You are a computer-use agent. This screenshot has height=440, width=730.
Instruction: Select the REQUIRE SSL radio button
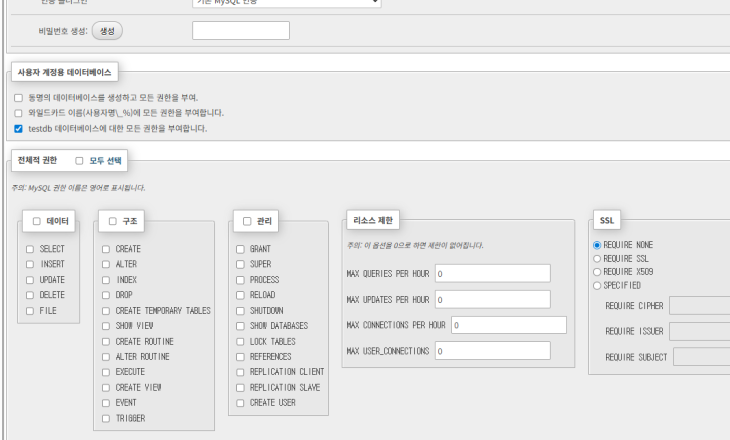click(x=598, y=258)
